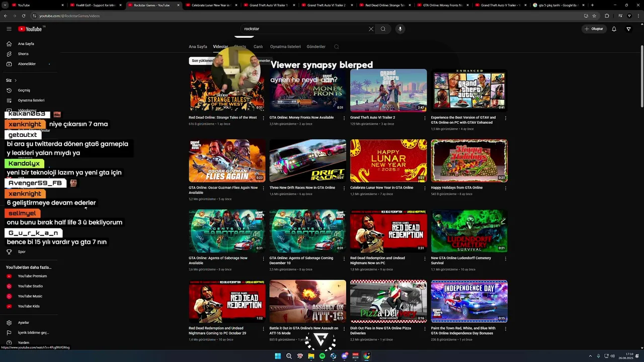
Task: Run the search with the magnifier button
Action: (383, 29)
